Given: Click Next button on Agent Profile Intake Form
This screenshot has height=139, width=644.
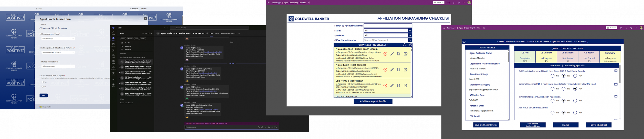Looking at the screenshot, I should coord(44,95).
